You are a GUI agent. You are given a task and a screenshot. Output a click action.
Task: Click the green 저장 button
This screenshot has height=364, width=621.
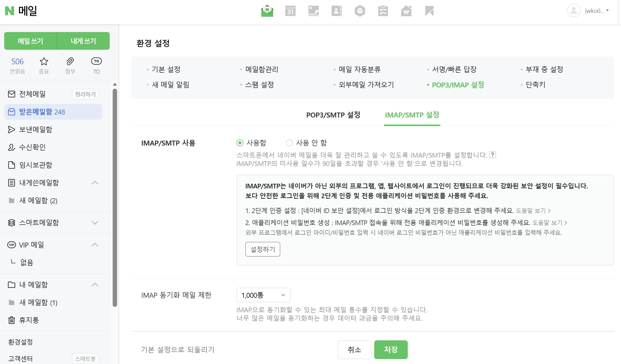(x=391, y=350)
